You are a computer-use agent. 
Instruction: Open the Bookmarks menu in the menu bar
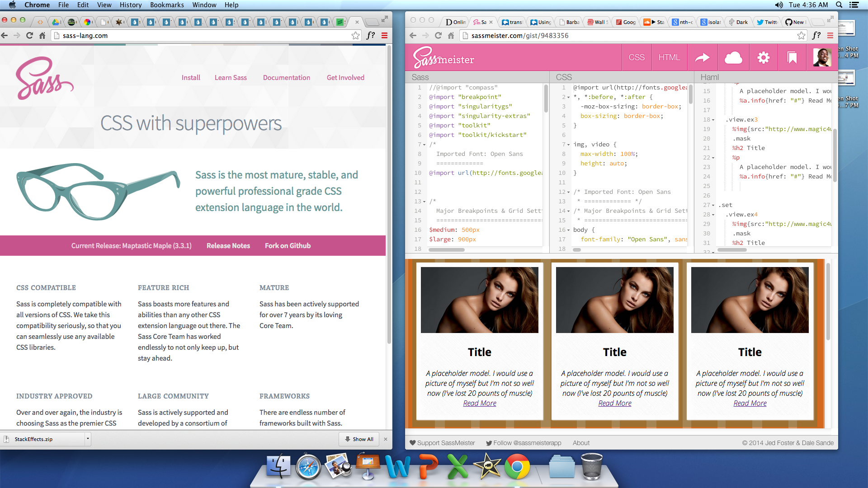(x=167, y=5)
